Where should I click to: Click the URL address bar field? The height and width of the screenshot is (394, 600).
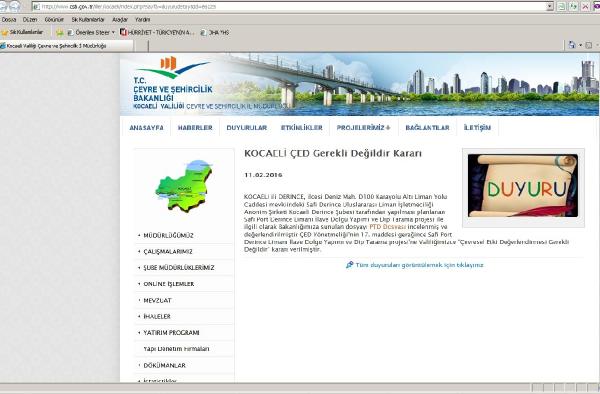coord(290,7)
